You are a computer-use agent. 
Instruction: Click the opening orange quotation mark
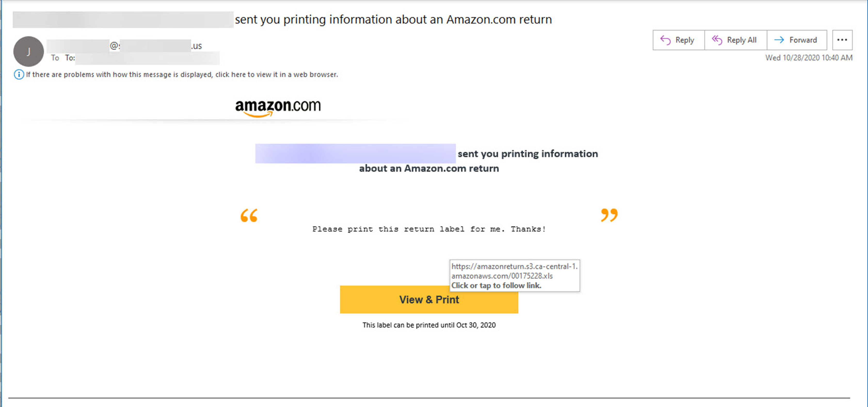[249, 215]
